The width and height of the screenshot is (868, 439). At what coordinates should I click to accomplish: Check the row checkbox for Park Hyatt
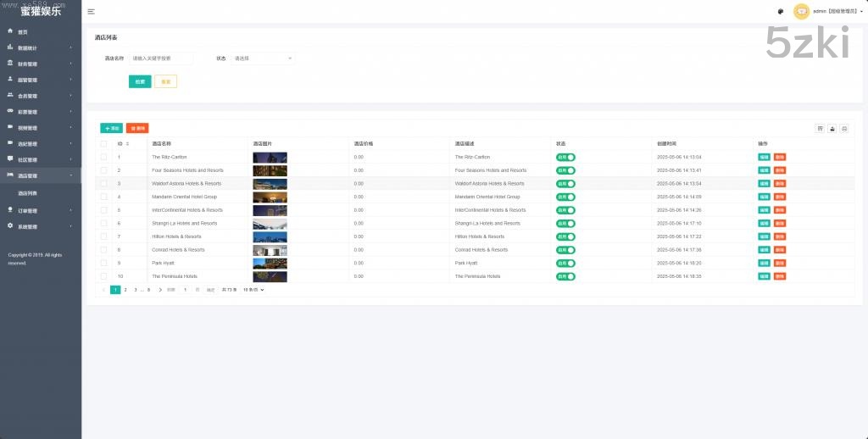(103, 264)
